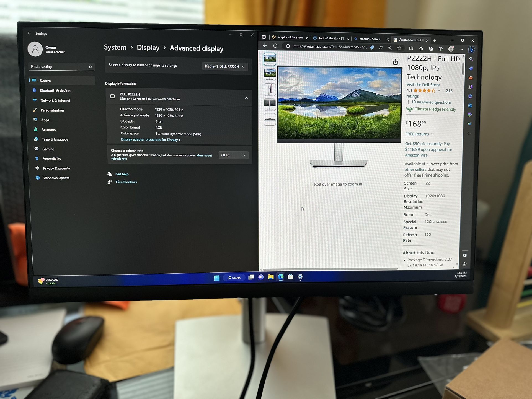
Task: Select the Dell 22 Monitor browser tab
Action: [331, 39]
